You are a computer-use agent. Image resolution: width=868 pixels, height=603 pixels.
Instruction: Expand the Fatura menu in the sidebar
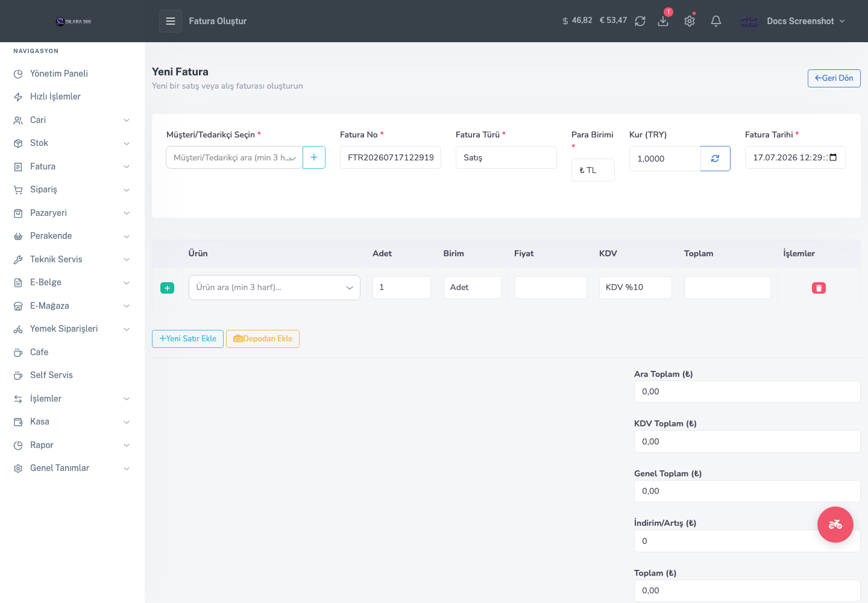coord(72,166)
